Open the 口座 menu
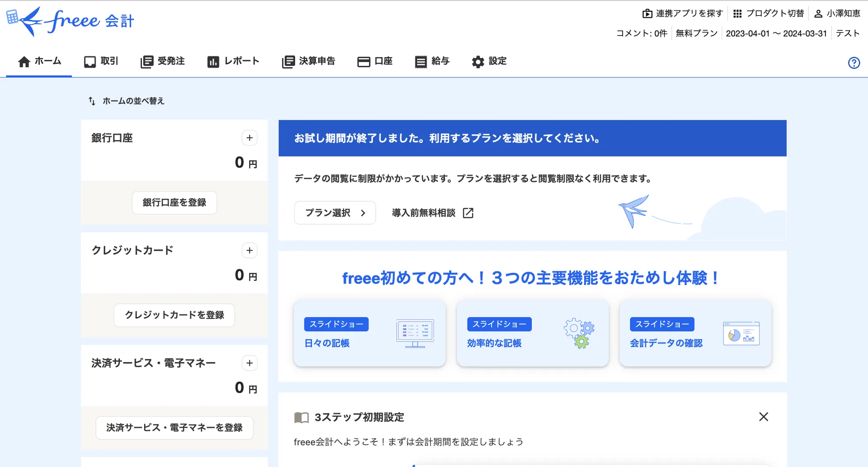 [375, 62]
